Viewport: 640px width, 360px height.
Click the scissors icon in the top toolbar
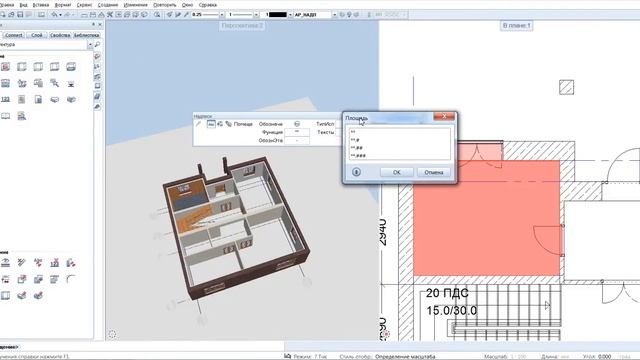coord(110,15)
